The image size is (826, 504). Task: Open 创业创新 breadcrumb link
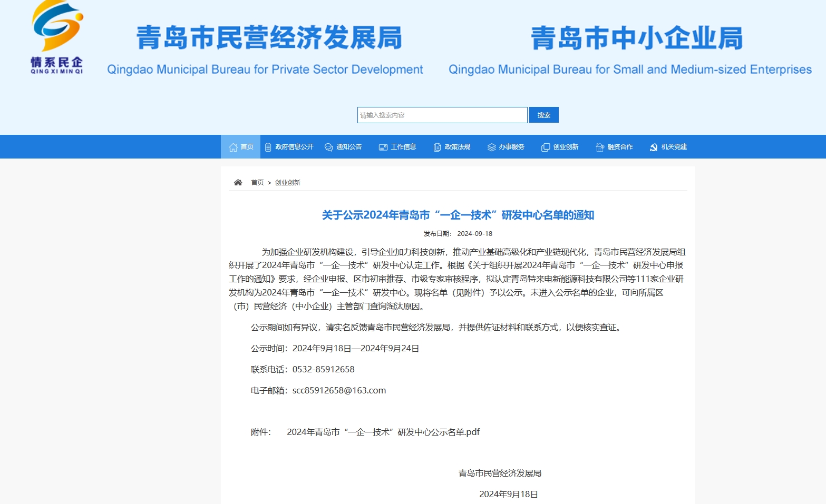(x=287, y=183)
